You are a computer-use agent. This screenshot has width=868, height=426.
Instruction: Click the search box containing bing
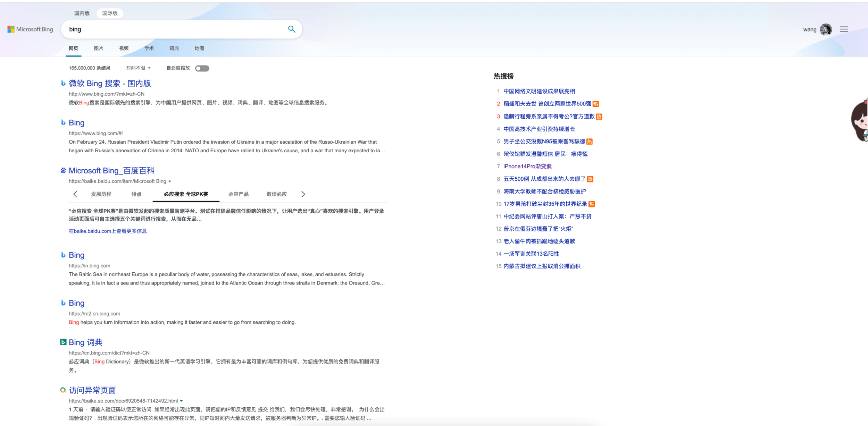coord(174,29)
